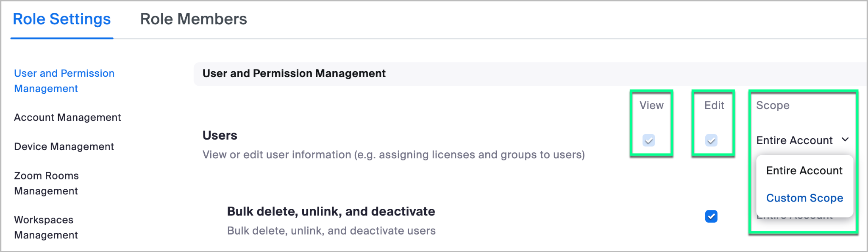Click the Users permission heading
Image resolution: width=868 pixels, height=252 pixels.
(220, 135)
